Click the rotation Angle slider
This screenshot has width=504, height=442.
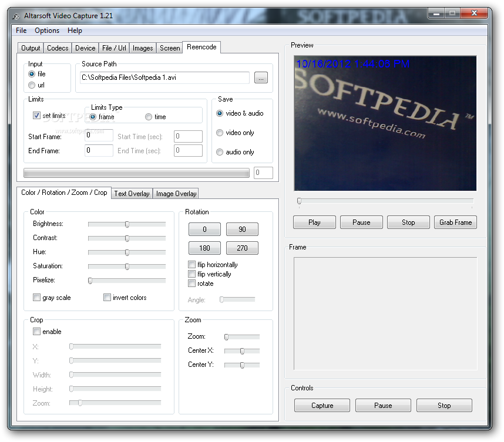click(237, 299)
